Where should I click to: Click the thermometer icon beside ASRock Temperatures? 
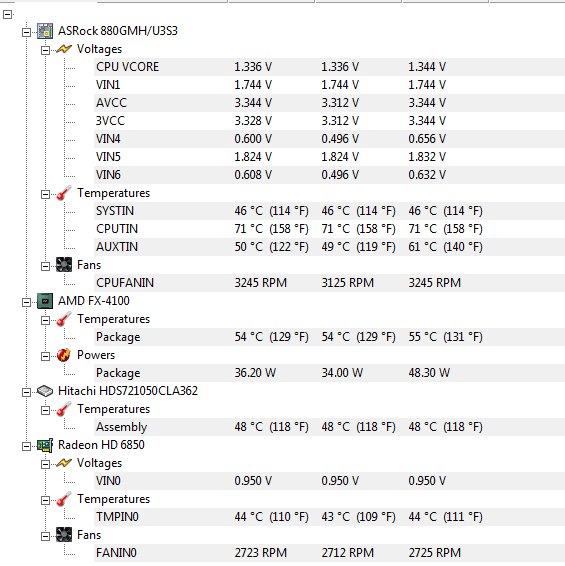coord(64,193)
